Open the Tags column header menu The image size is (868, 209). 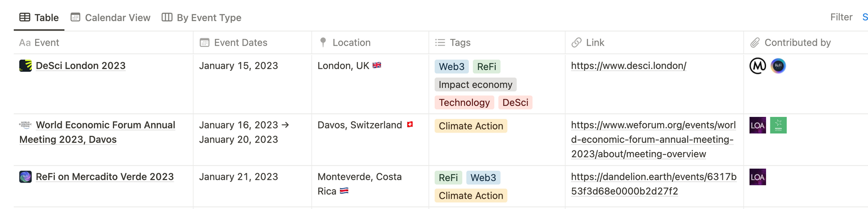pos(460,43)
